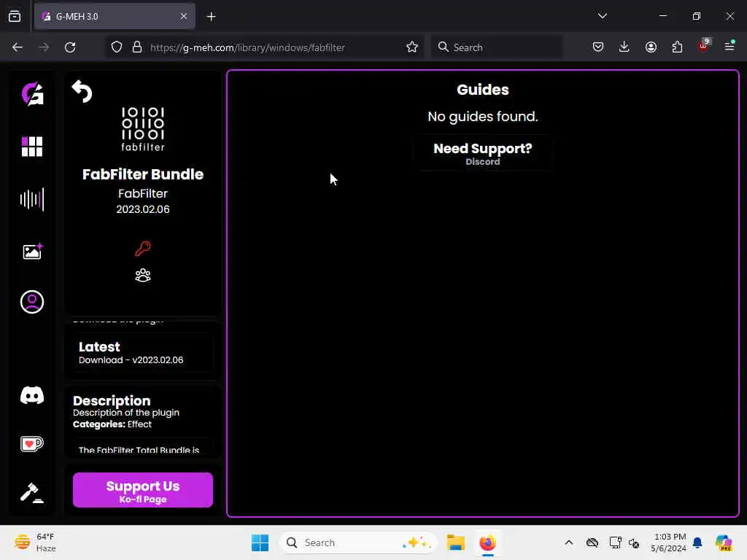Viewport: 747px width, 560px height.
Task: Open the image gallery sparkle icon
Action: tap(32, 251)
